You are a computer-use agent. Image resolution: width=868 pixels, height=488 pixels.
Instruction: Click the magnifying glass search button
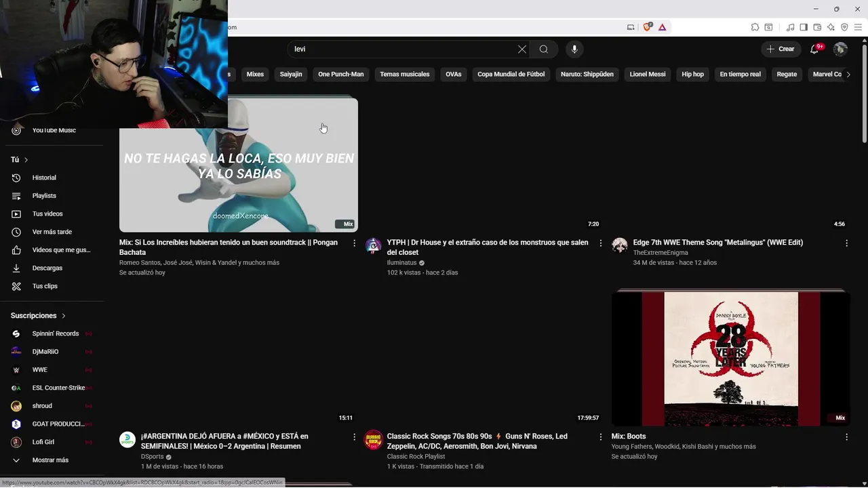tap(544, 49)
